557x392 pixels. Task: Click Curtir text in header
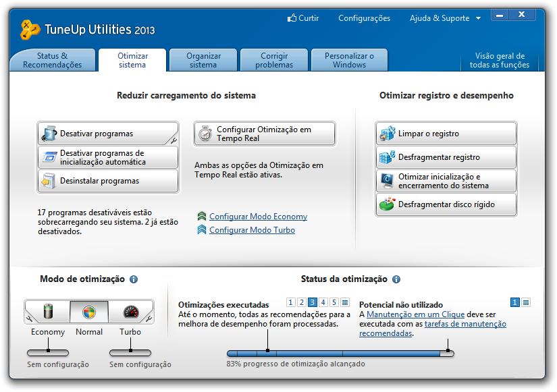coord(309,18)
